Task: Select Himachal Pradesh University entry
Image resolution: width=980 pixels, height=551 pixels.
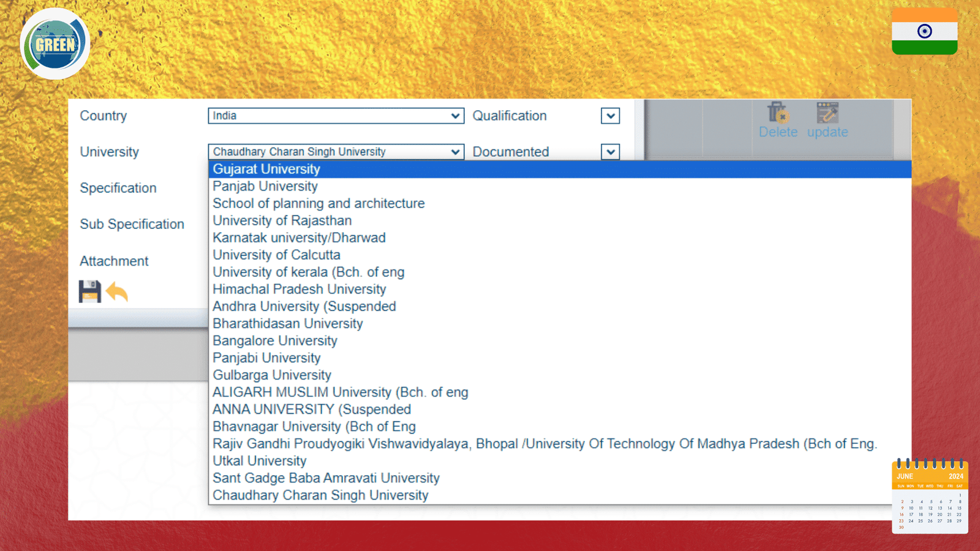Action: [299, 289]
